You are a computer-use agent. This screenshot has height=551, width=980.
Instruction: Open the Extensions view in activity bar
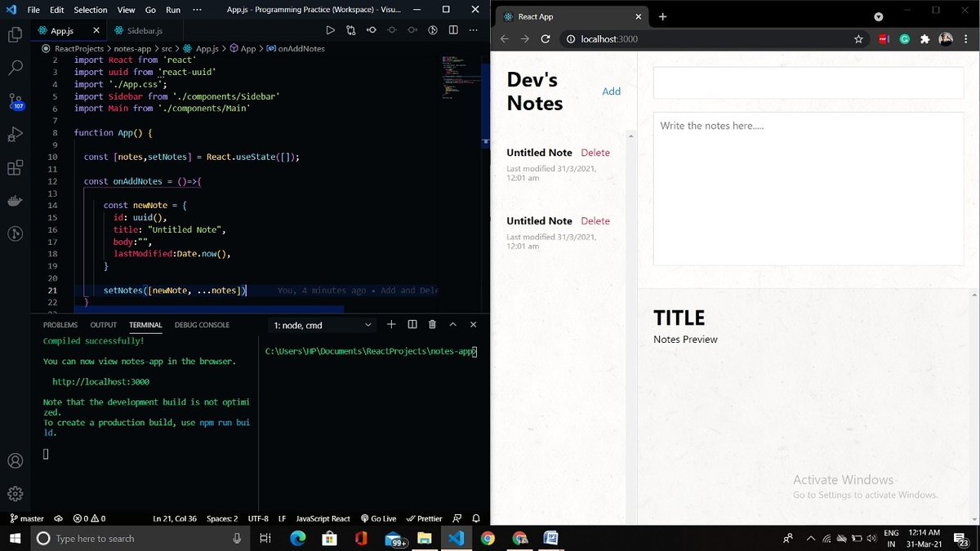pos(15,168)
